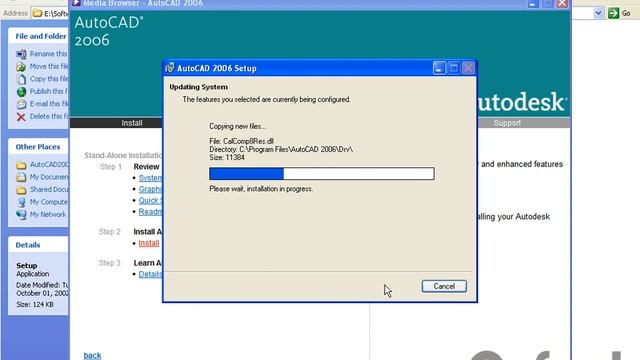
Task: Open My Documents icon in Other Places
Action: click(x=21, y=177)
